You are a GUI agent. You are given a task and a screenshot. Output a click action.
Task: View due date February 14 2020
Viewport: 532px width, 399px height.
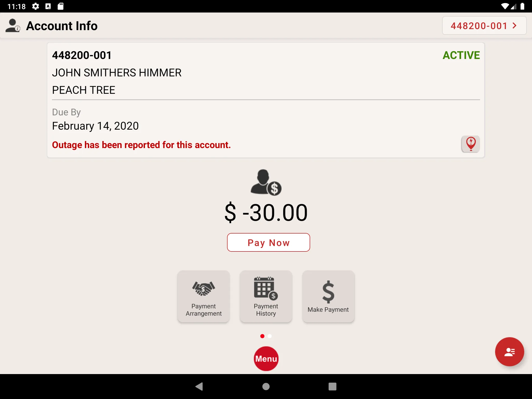95,126
